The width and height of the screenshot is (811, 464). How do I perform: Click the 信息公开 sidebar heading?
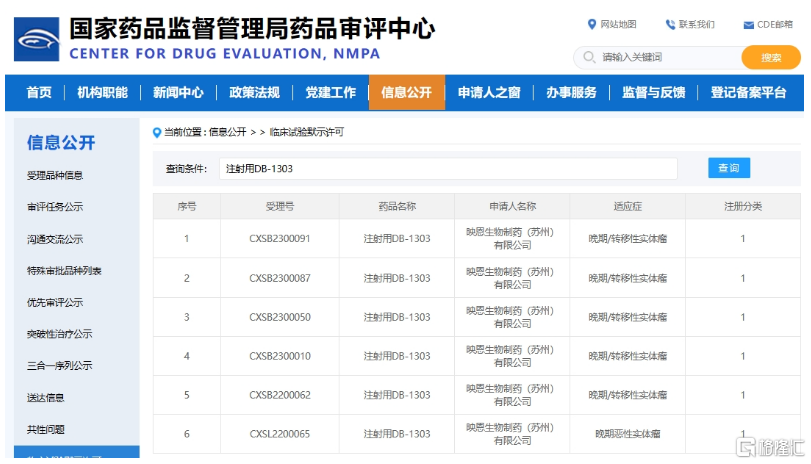pyautogui.click(x=61, y=143)
